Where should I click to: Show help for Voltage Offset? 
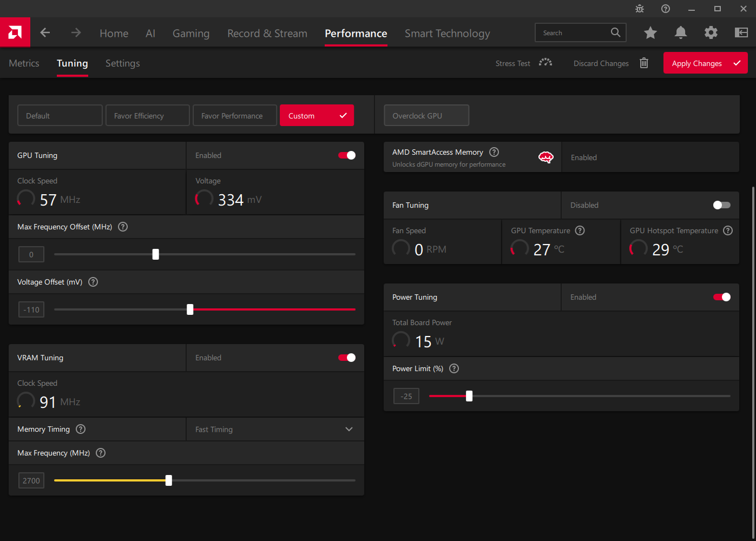(x=93, y=282)
